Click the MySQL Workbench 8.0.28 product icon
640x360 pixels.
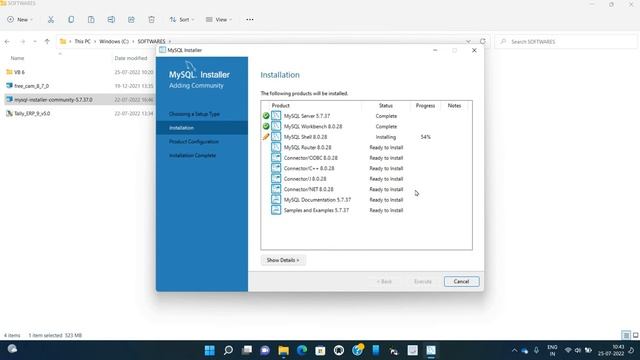tap(276, 126)
